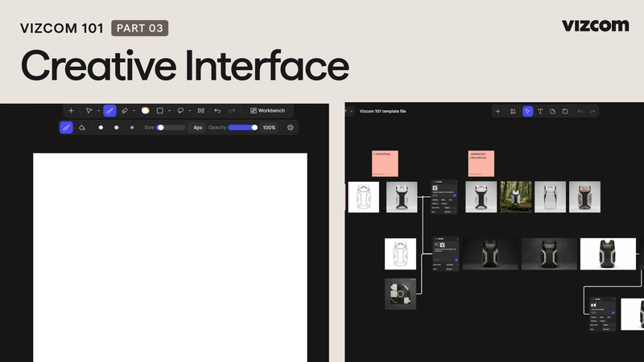
Task: Click Undo in the sketch toolbar
Action: click(217, 111)
